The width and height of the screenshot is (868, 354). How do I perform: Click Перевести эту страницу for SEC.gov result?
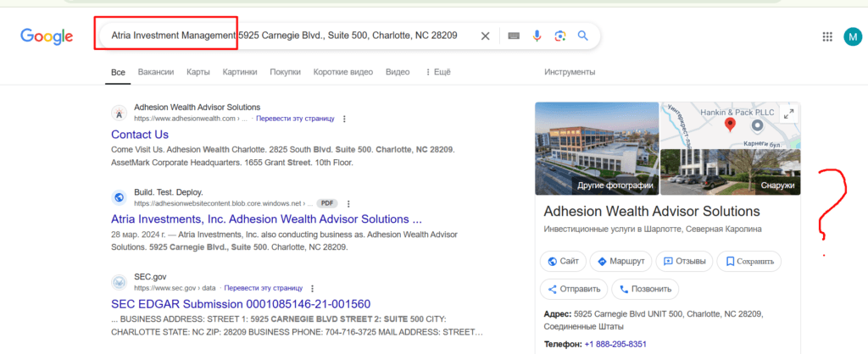(x=264, y=288)
